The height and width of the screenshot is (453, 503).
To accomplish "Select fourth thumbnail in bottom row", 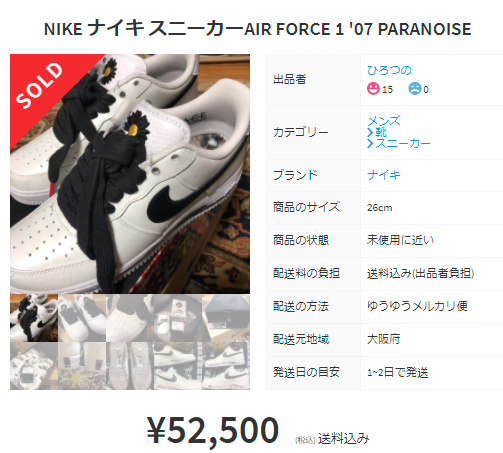I will pos(178,366).
